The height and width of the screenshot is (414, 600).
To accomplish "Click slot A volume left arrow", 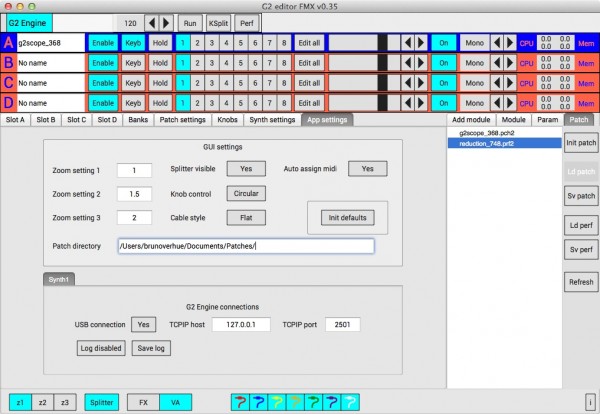I will (x=408, y=43).
